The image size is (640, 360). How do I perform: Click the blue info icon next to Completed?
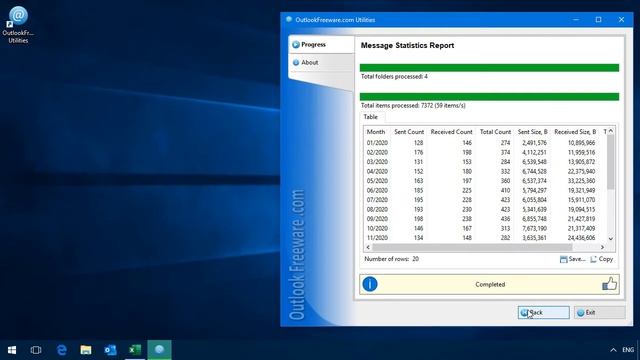tap(370, 284)
